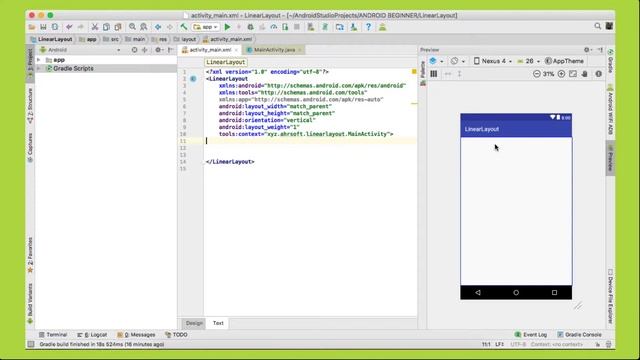640x360 pixels.
Task: Click Scroll from Source target icon in Project panel
Action: pos(134,50)
